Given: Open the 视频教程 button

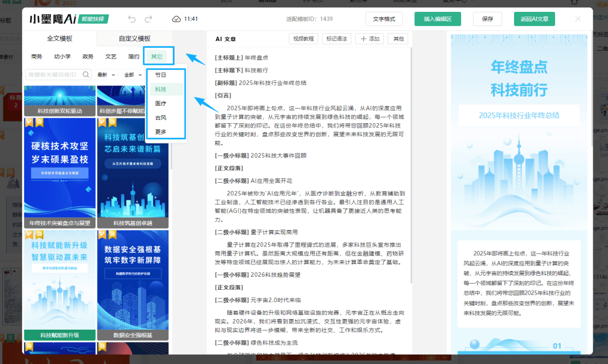Looking at the screenshot, I should tap(303, 39).
